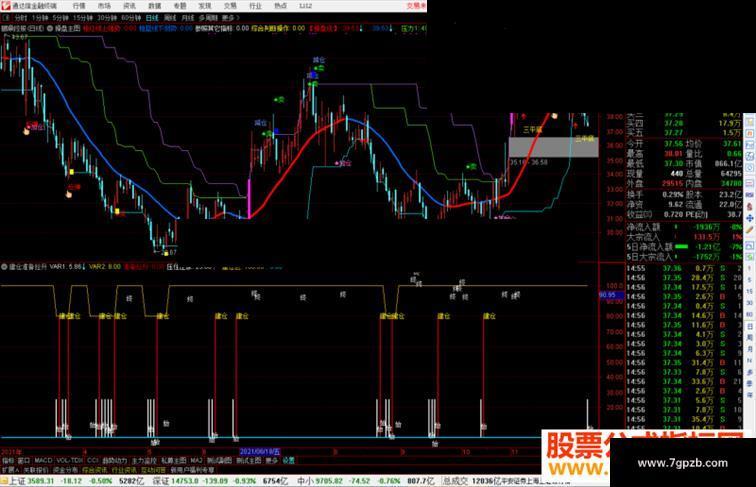This screenshot has height=487, width=756.
Task: Switch sub-chart to VOL-TDX indicator
Action: tap(69, 460)
